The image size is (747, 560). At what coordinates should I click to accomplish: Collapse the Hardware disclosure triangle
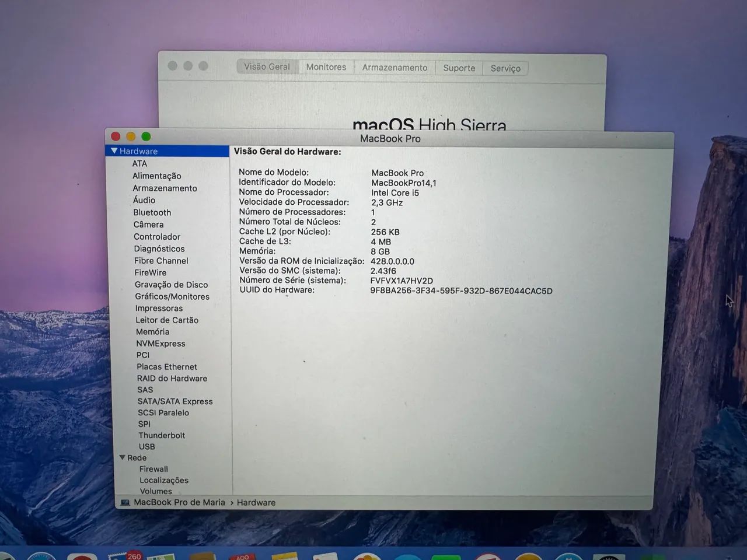[114, 151]
